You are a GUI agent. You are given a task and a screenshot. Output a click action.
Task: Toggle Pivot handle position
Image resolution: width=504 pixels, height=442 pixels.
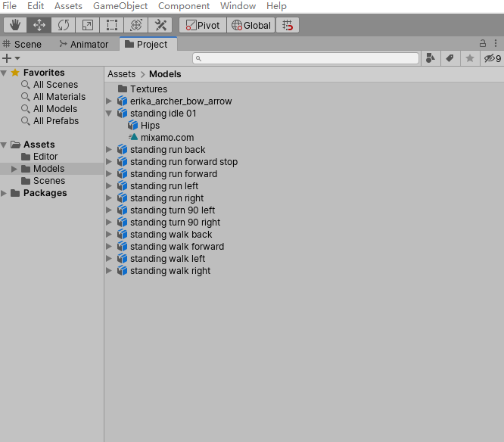[203, 25]
